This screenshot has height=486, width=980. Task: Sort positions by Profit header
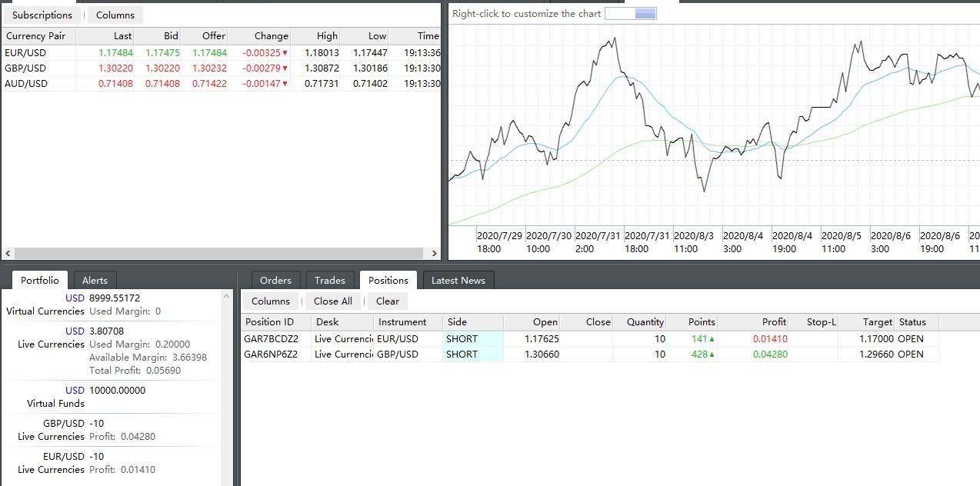(753, 322)
